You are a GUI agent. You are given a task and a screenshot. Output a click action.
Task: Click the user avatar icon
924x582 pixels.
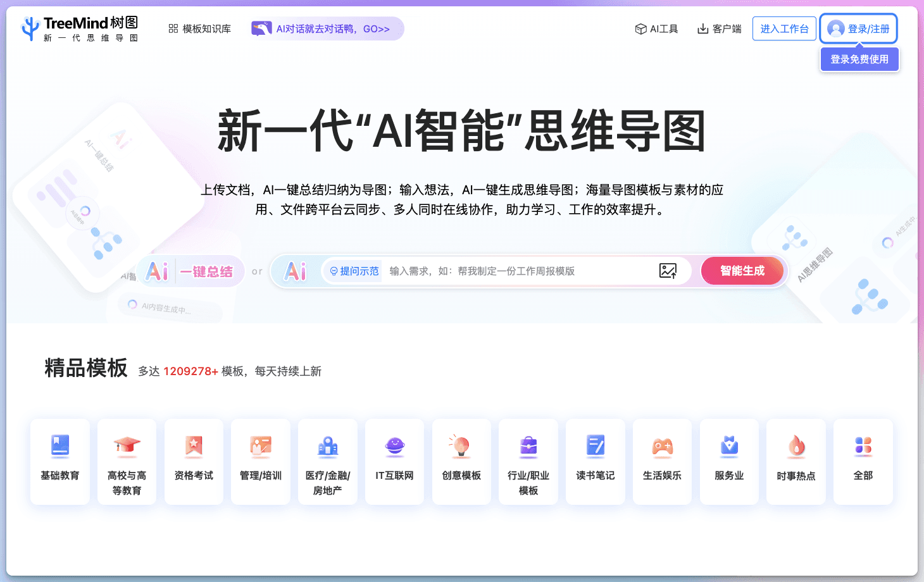click(836, 29)
